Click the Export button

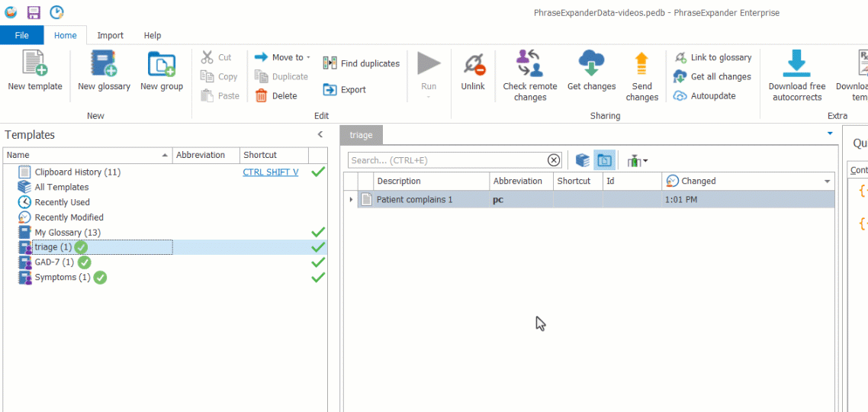click(x=345, y=89)
